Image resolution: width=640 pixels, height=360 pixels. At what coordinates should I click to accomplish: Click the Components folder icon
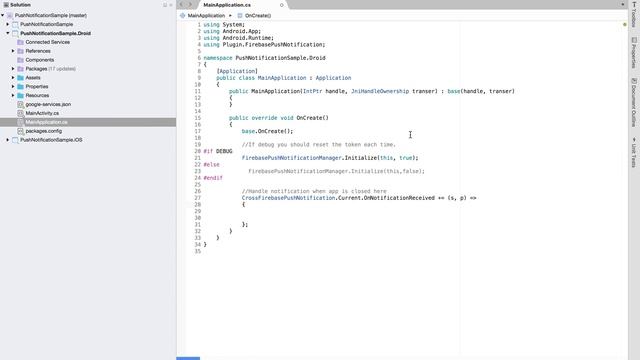pyautogui.click(x=20, y=60)
